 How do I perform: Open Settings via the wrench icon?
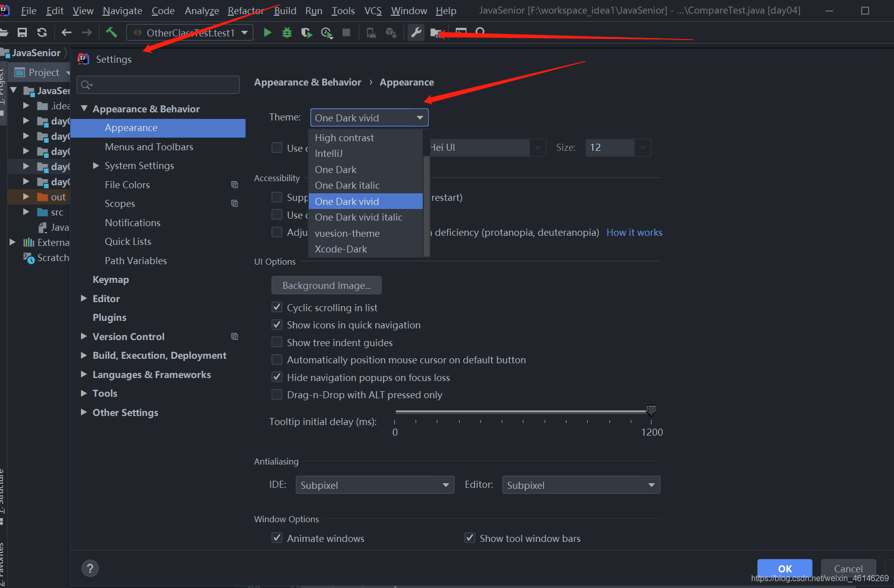click(416, 33)
